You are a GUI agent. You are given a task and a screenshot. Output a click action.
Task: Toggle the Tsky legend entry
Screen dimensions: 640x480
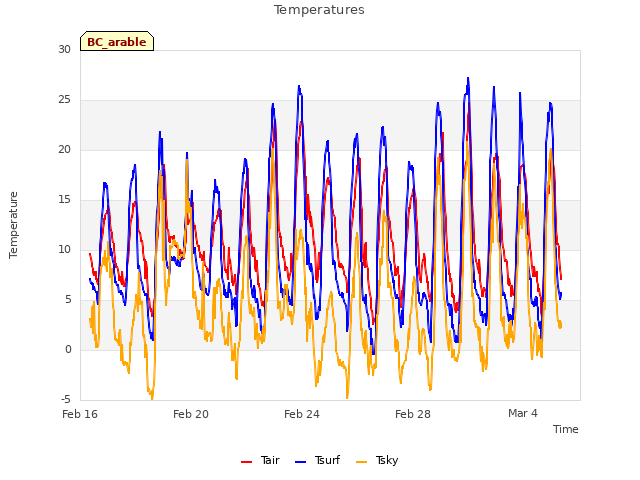(377, 460)
